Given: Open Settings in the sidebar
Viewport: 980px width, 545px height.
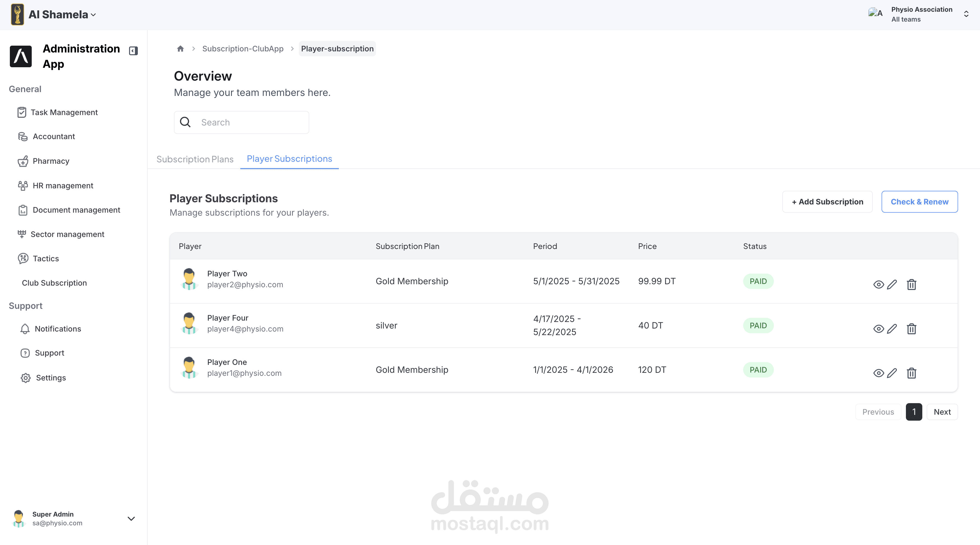Looking at the screenshot, I should point(51,378).
